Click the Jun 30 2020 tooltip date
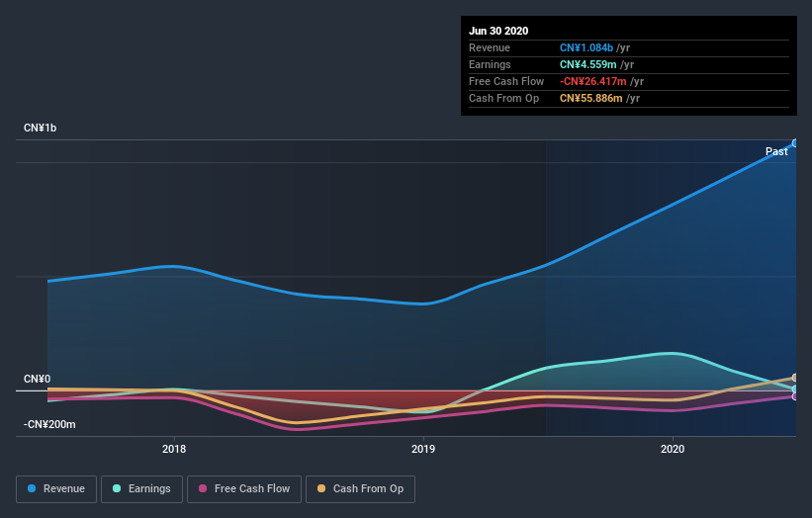This screenshot has height=518, width=812. 498,31
